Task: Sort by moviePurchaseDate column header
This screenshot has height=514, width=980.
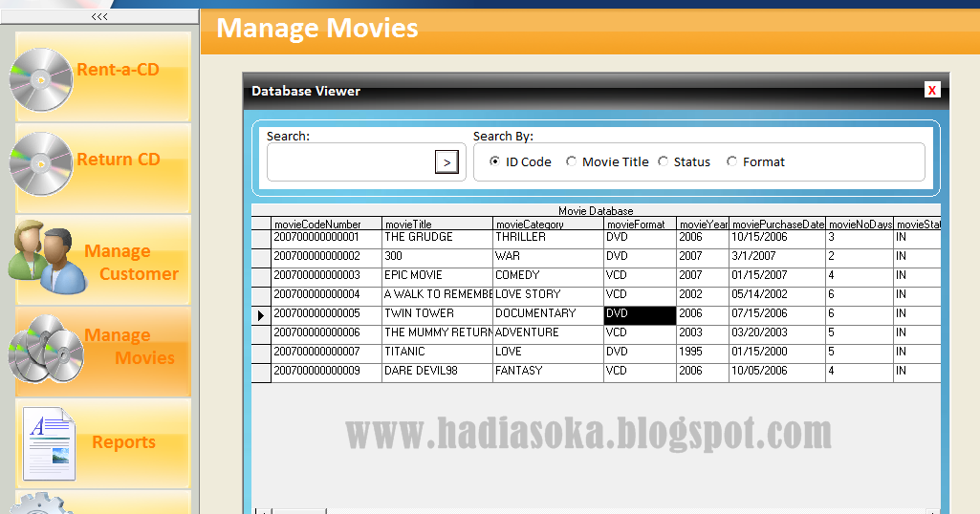Action: point(777,224)
